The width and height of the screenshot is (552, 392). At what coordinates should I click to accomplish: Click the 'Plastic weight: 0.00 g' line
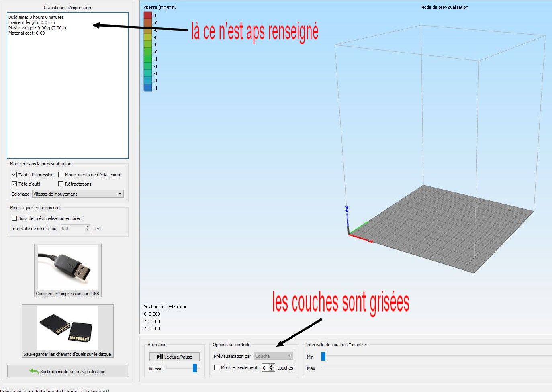pos(38,28)
